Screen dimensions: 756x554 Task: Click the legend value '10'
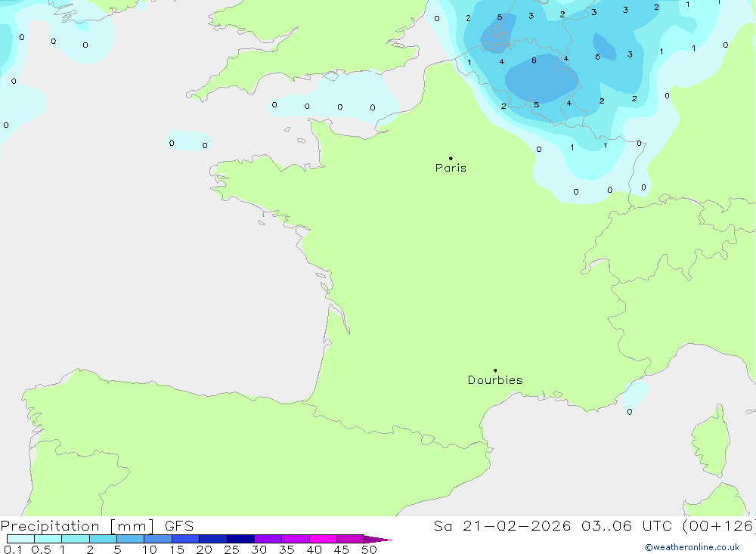pos(150,549)
